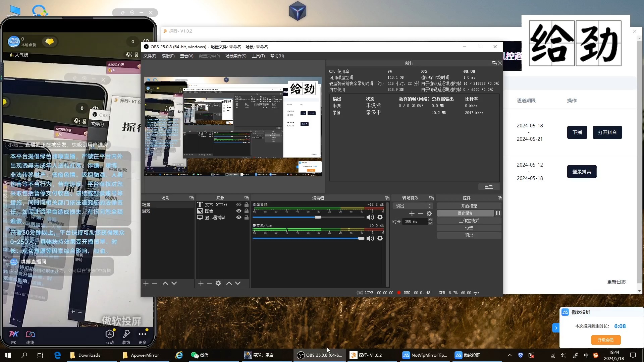Image resolution: width=644 pixels, height=362 pixels.
Task: Click the scene transition settings icon
Action: coord(429,214)
